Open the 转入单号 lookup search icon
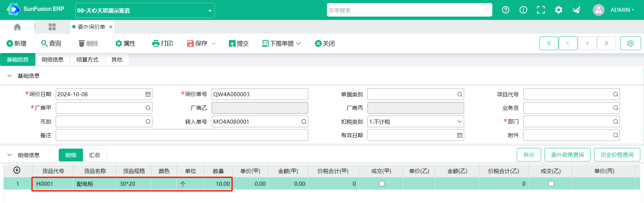 [x=304, y=122]
